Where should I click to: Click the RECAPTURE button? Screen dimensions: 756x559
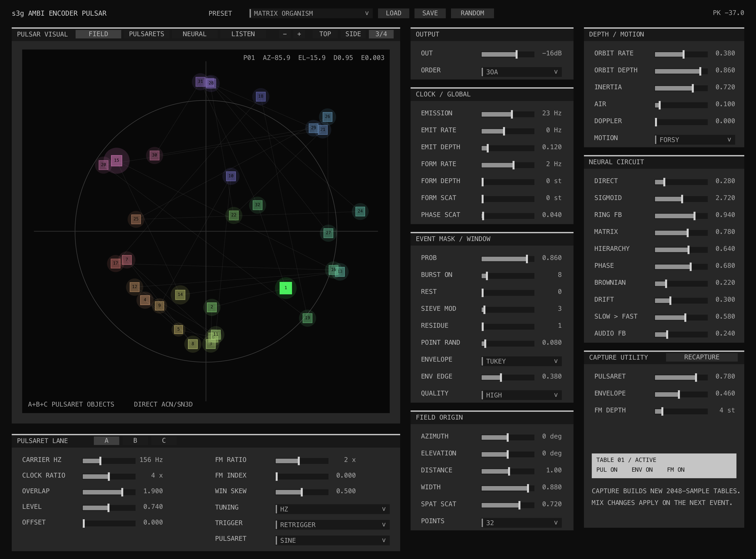click(702, 357)
